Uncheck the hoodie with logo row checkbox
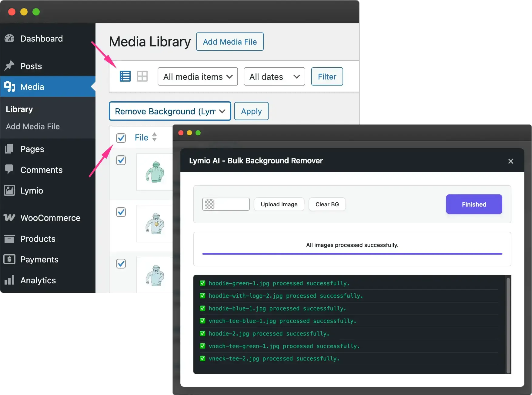 [x=121, y=212]
